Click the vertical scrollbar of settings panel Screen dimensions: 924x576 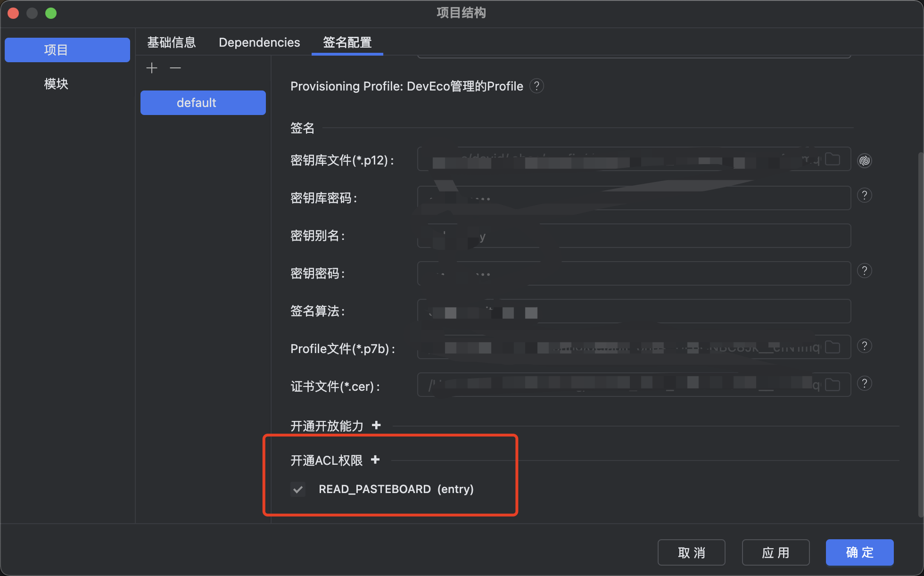921,335
